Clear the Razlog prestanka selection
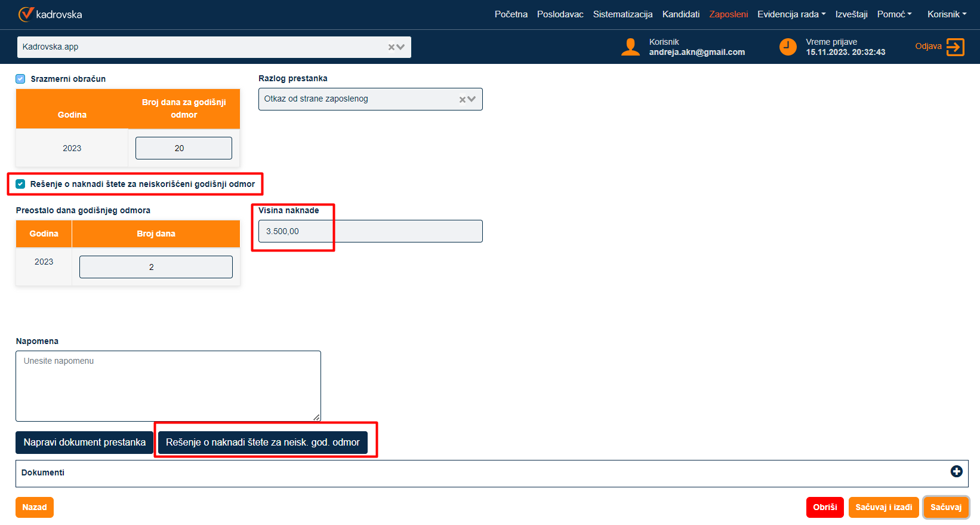This screenshot has height=525, width=980. point(463,100)
